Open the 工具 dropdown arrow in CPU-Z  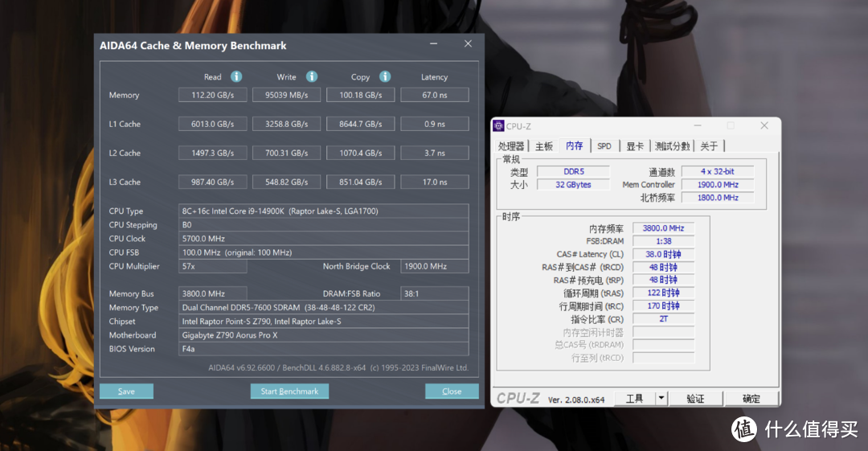coord(661,399)
